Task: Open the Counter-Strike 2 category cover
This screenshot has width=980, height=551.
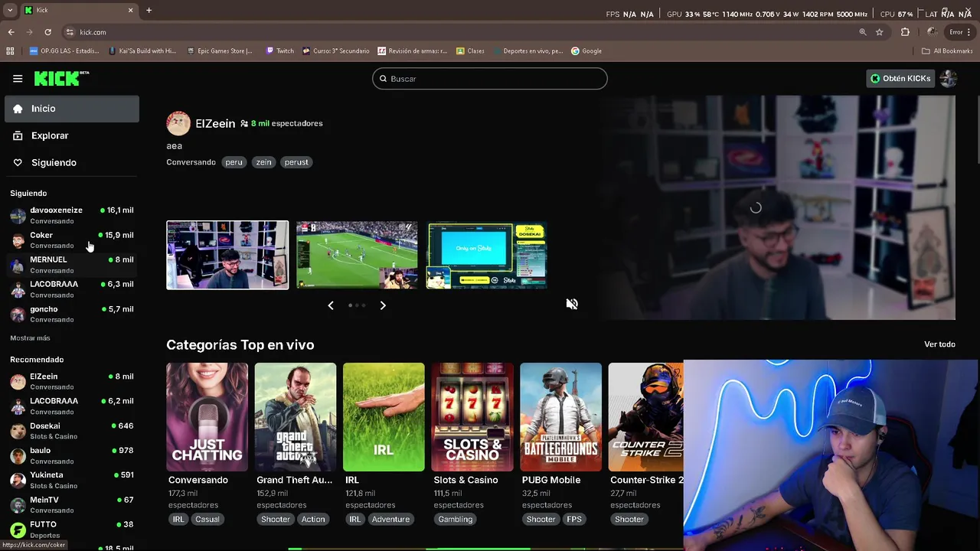Action: tap(645, 417)
